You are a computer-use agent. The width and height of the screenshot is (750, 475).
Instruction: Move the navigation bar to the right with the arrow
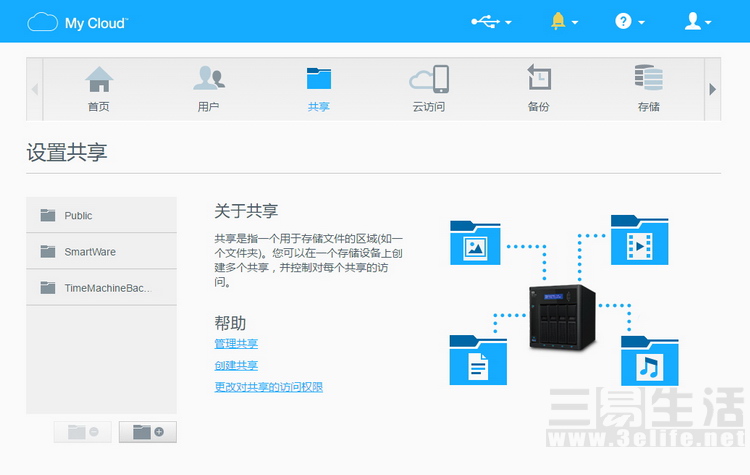(x=712, y=89)
